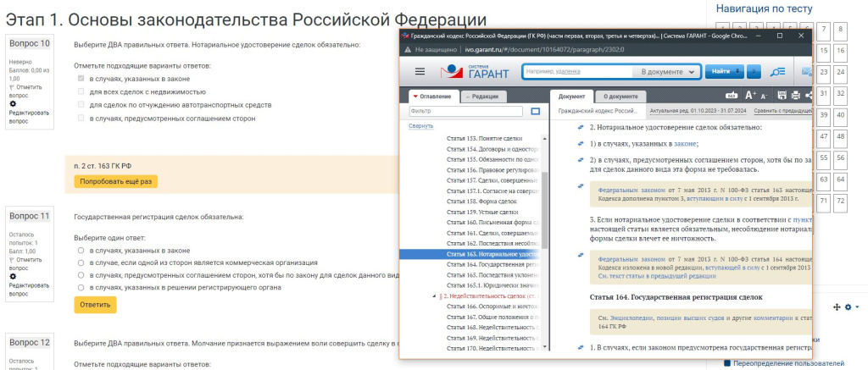Open 'Статья 153. Понятие сделки' in tree
The image size is (868, 370).
[484, 138]
